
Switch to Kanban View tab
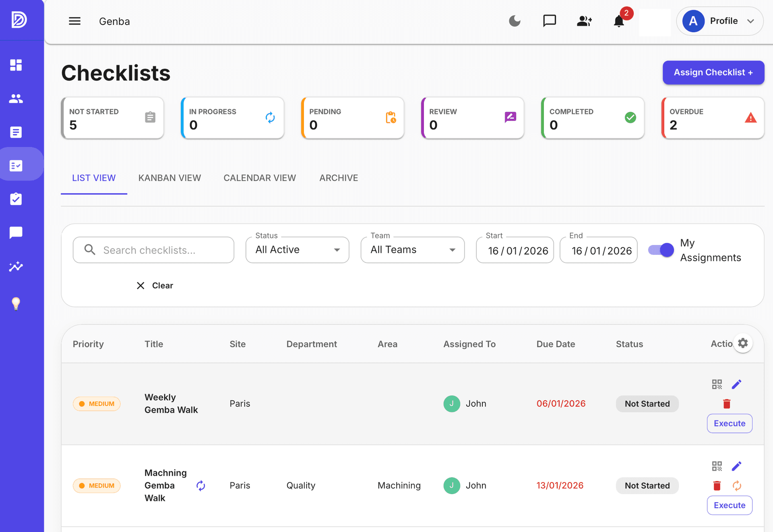[169, 178]
